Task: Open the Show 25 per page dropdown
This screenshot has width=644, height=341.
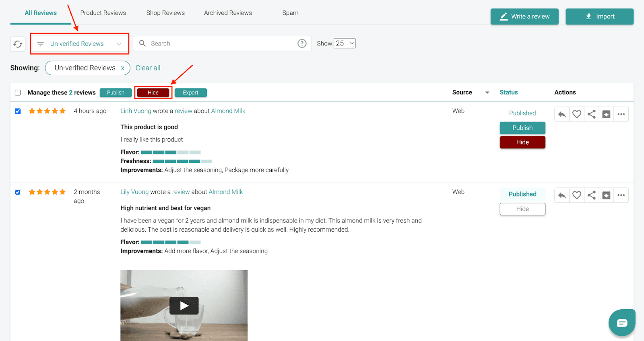Action: [345, 43]
